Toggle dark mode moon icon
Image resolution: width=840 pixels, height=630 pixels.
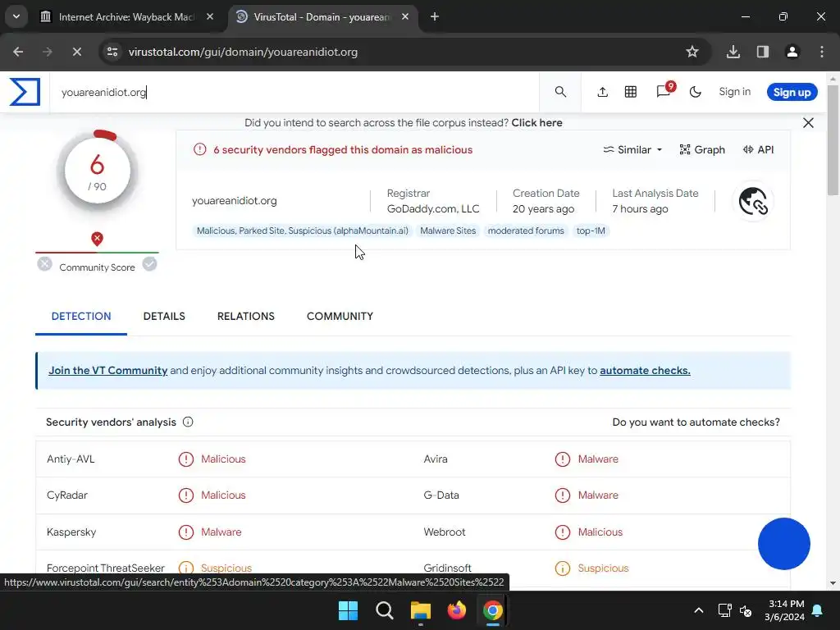click(696, 92)
